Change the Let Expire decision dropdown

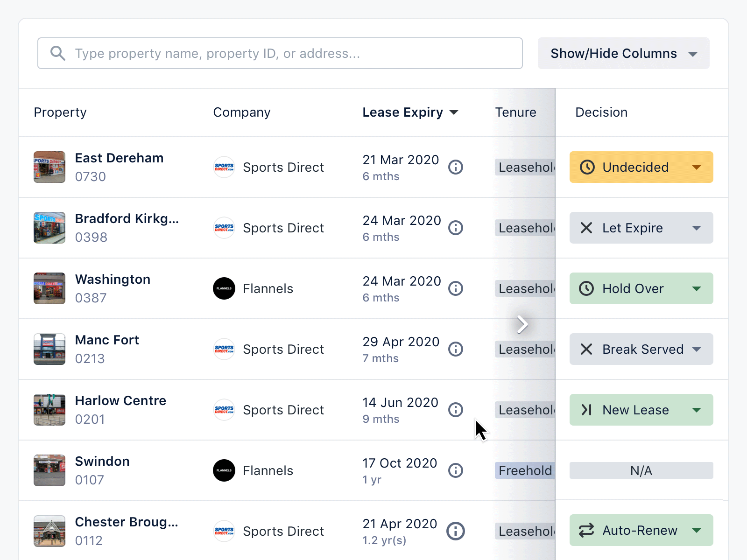tap(641, 228)
